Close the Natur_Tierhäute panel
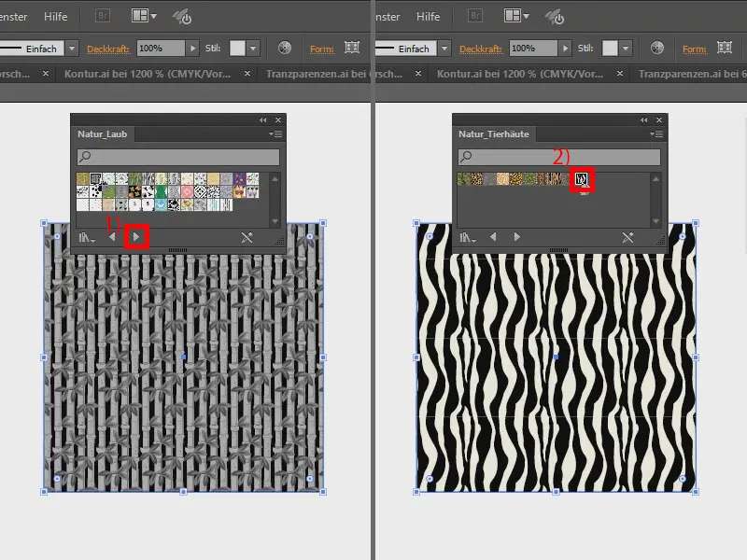The image size is (747, 560). point(659,120)
